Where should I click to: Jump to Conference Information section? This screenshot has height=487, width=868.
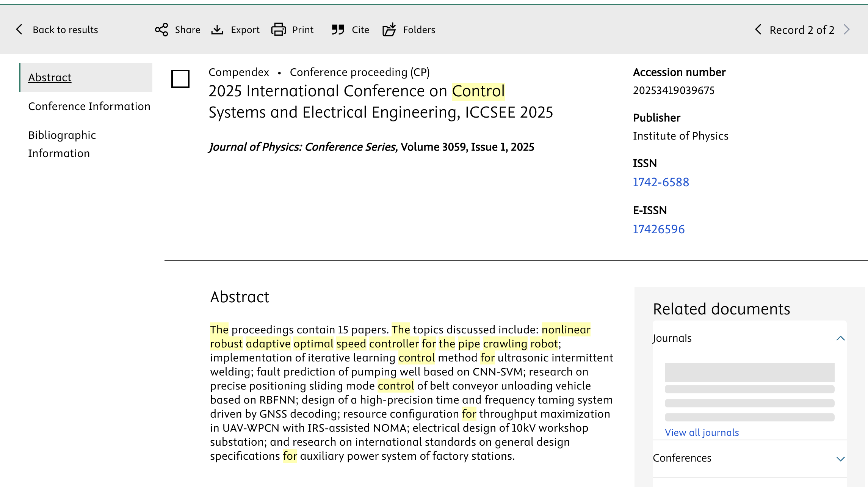(89, 106)
